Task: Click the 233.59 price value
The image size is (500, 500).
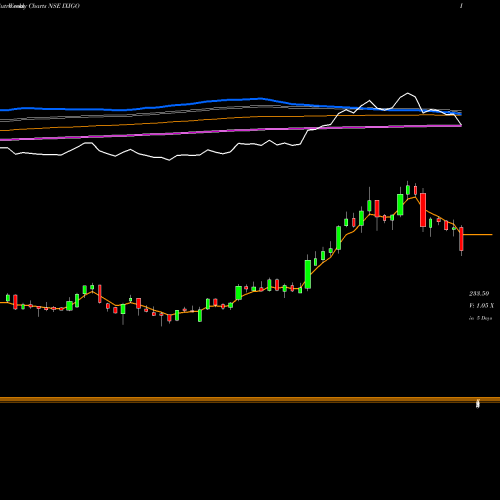Action: tap(479, 294)
